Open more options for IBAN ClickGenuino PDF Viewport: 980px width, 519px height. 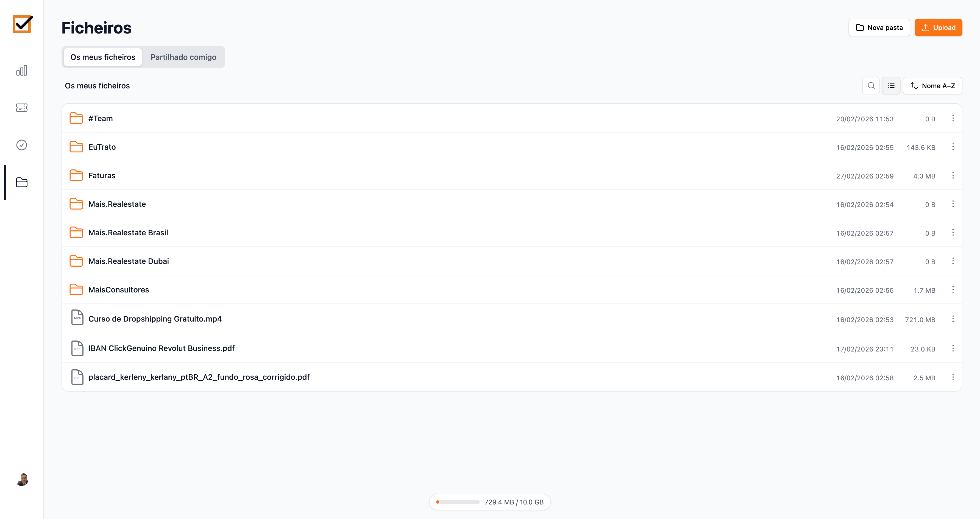coord(953,348)
